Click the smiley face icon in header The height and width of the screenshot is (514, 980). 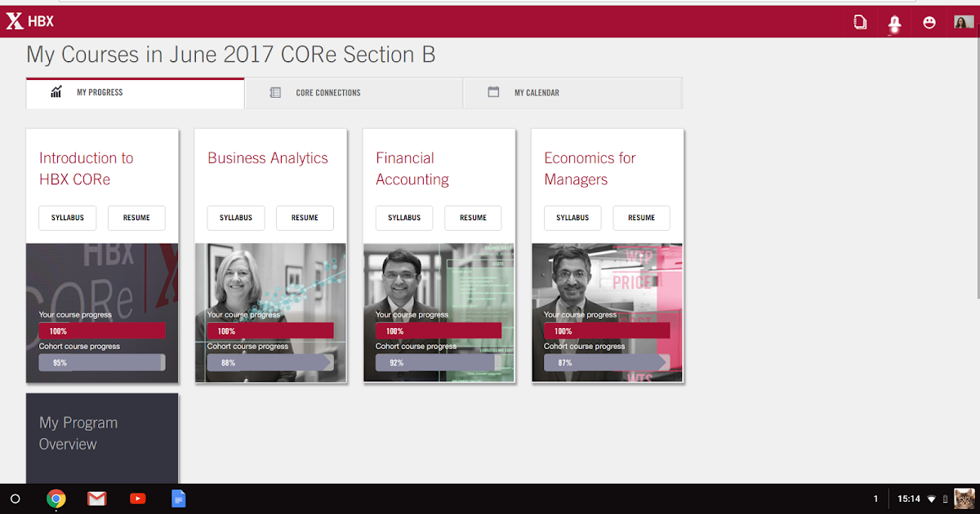pos(929,22)
